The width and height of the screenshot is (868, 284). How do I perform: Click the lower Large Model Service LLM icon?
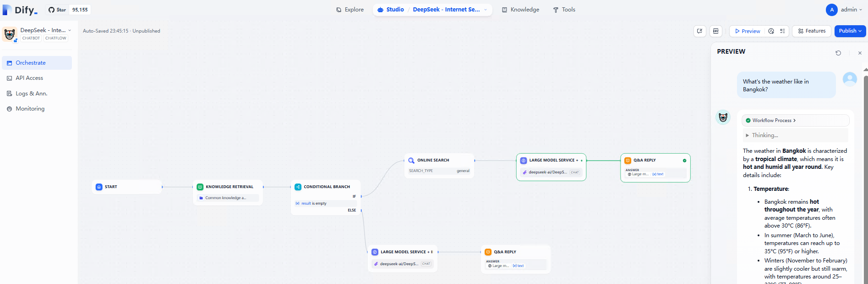[375, 252]
